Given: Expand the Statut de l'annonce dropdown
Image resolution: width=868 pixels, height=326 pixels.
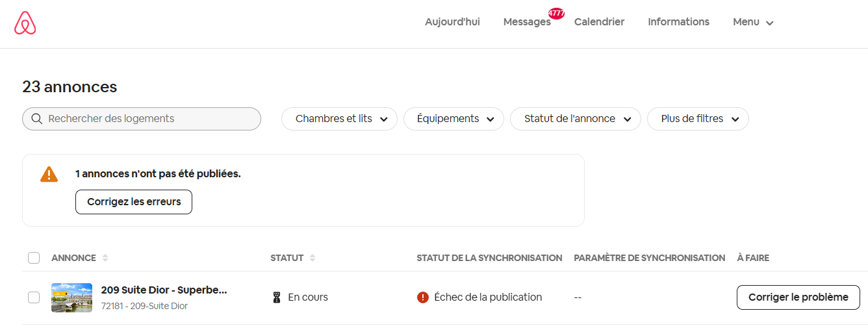Looking at the screenshot, I should pos(576,119).
